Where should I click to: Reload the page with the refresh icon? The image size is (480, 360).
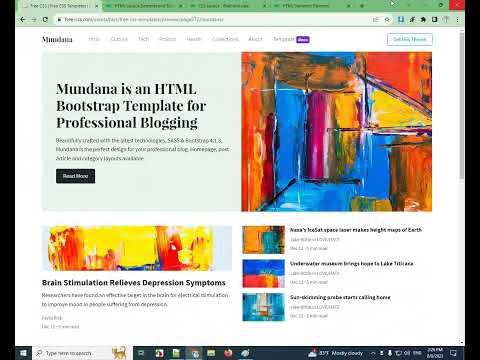click(x=45, y=20)
